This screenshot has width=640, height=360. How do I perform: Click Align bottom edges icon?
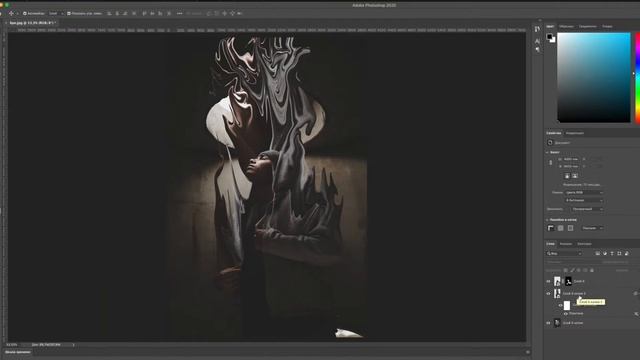tap(160, 13)
